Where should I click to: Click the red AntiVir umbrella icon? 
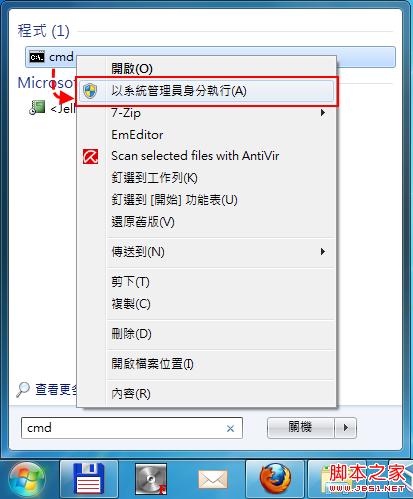90,156
